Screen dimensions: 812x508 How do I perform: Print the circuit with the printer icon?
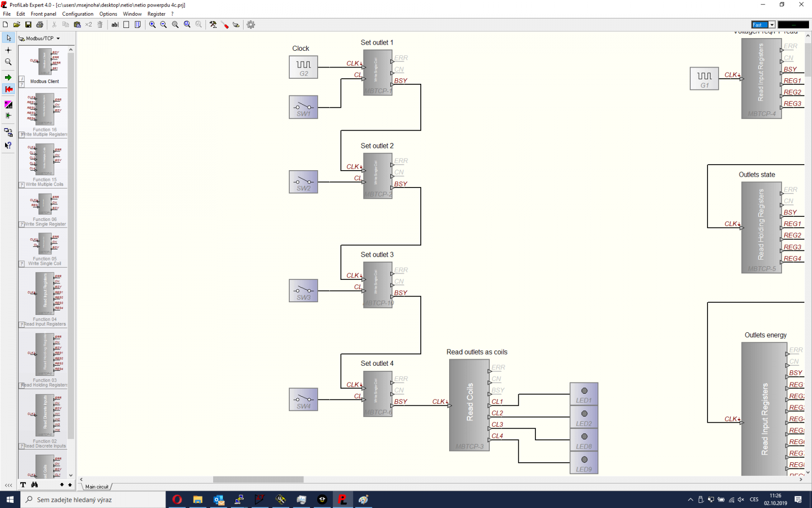point(40,24)
